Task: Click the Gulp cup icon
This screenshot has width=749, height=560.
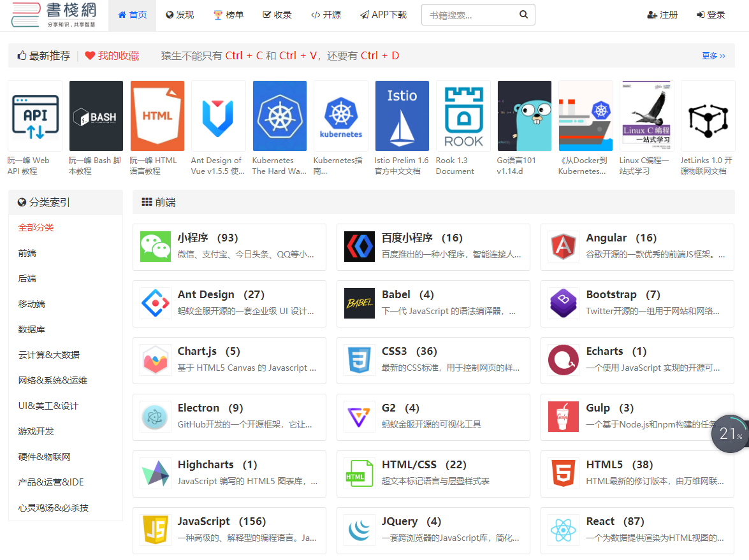Action: tap(564, 417)
